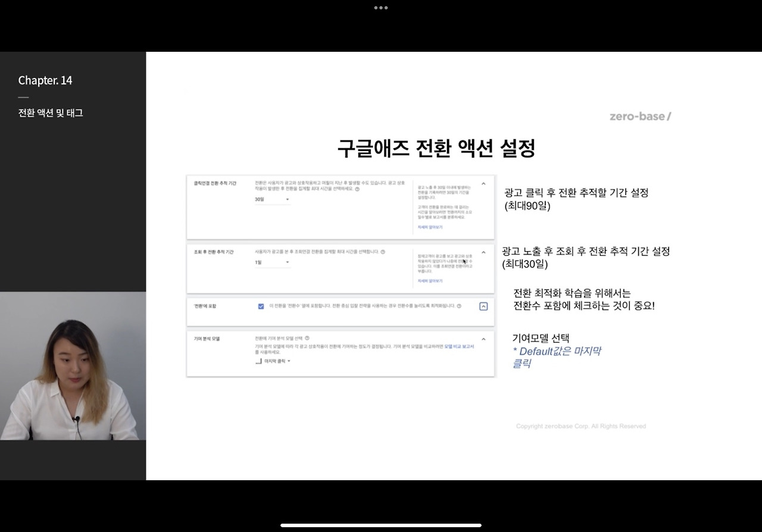
Task: Collapse the '전환'에 포함 section
Action: [483, 306]
